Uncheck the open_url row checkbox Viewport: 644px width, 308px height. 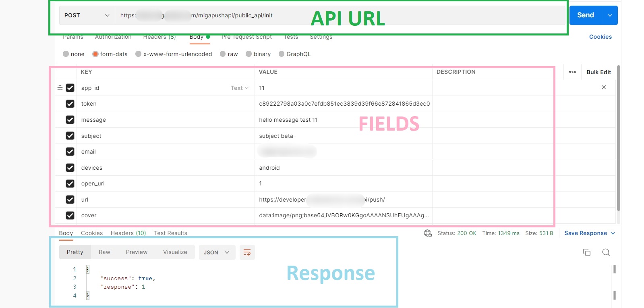click(70, 183)
